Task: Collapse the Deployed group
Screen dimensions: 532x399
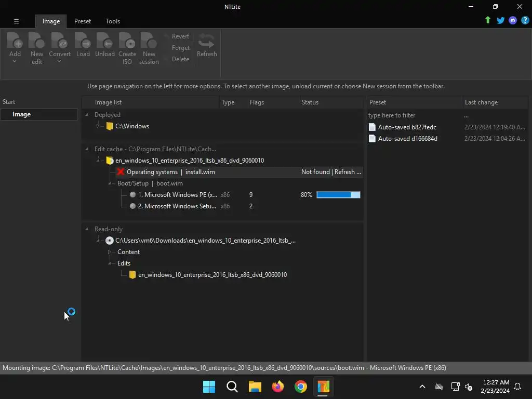Action: click(87, 115)
